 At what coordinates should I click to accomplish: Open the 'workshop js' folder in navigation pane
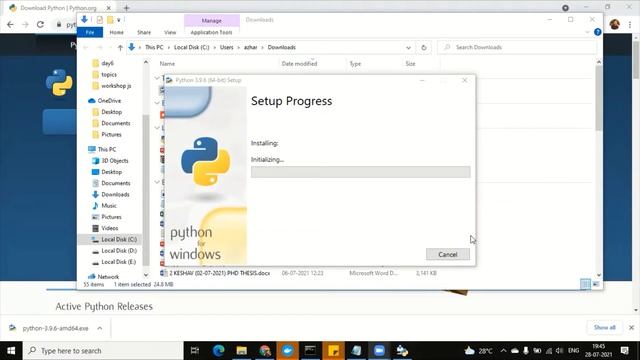pyautogui.click(x=116, y=86)
